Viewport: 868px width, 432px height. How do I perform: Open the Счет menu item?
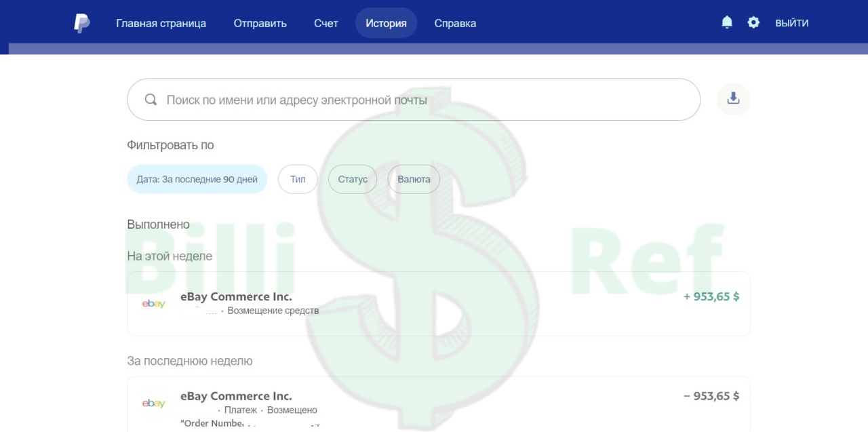coord(326,23)
